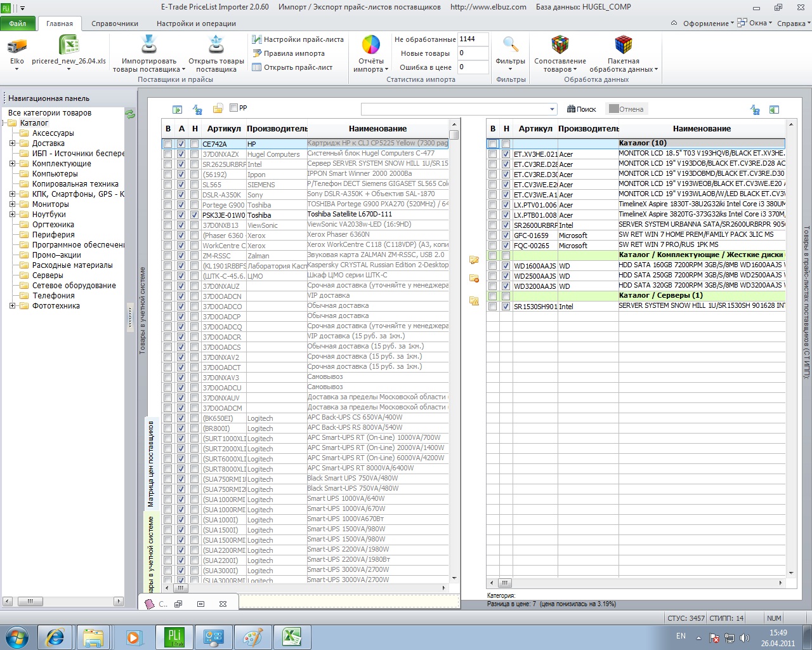The width and height of the screenshot is (812, 650).
Task: Open Настройки прайс-листа
Action: click(298, 39)
